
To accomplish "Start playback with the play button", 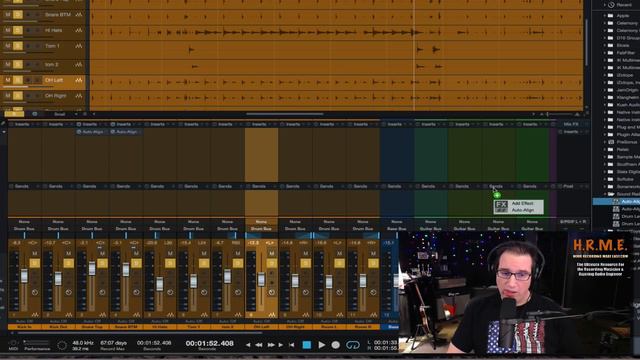I will (x=322, y=345).
